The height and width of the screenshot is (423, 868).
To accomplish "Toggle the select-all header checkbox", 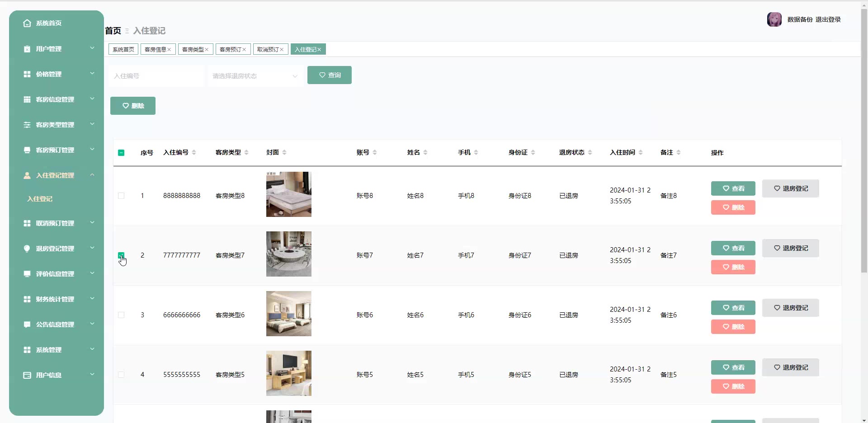I will [121, 153].
